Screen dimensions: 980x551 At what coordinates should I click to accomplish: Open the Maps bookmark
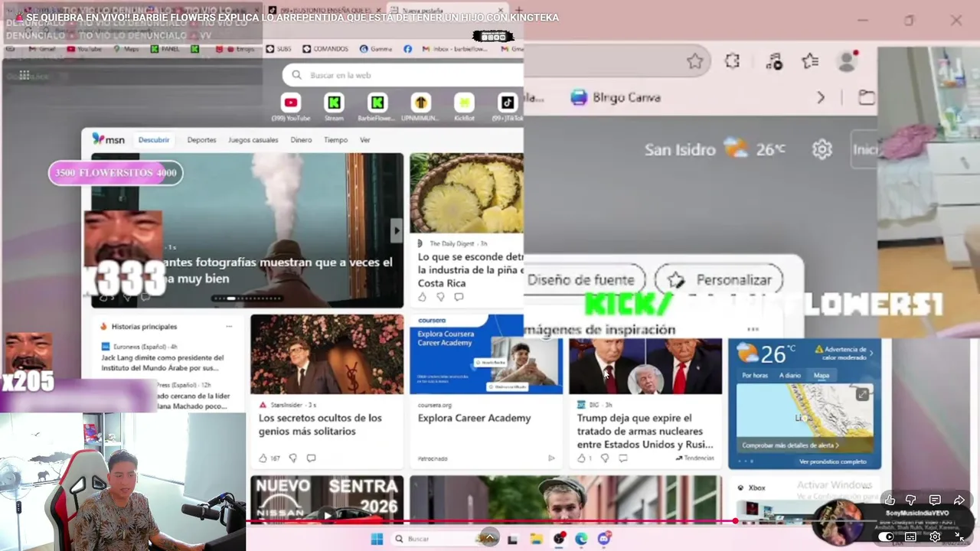[x=126, y=49]
